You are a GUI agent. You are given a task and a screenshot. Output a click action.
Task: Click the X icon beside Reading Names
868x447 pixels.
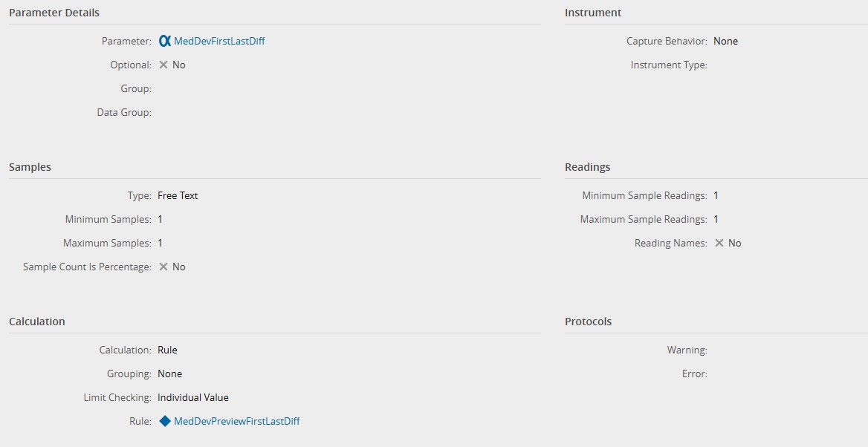pyautogui.click(x=719, y=243)
